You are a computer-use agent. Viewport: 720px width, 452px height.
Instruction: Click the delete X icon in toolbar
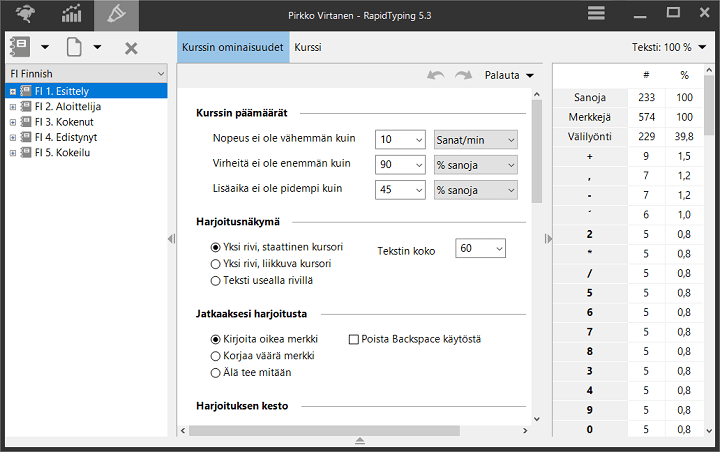tap(131, 48)
